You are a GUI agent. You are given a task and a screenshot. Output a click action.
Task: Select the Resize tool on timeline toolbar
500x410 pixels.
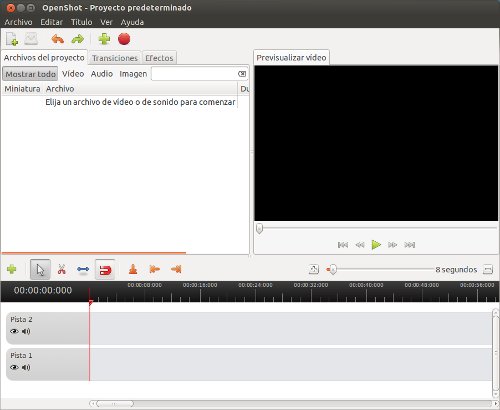pos(83,269)
